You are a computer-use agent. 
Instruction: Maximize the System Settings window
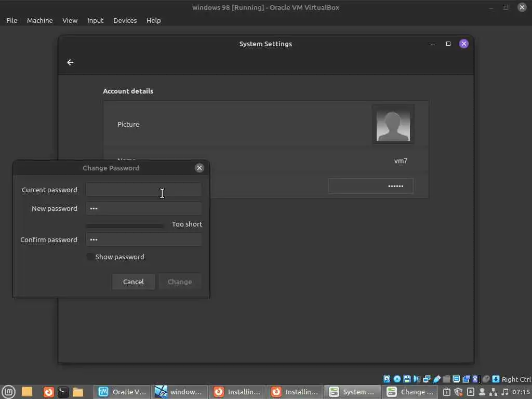(x=448, y=44)
